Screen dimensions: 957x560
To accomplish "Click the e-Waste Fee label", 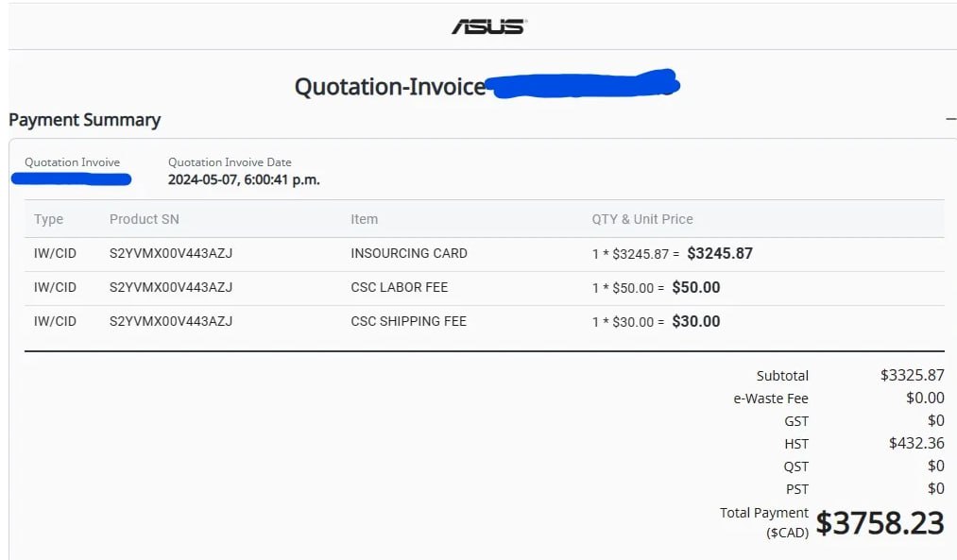I will pos(771,399).
